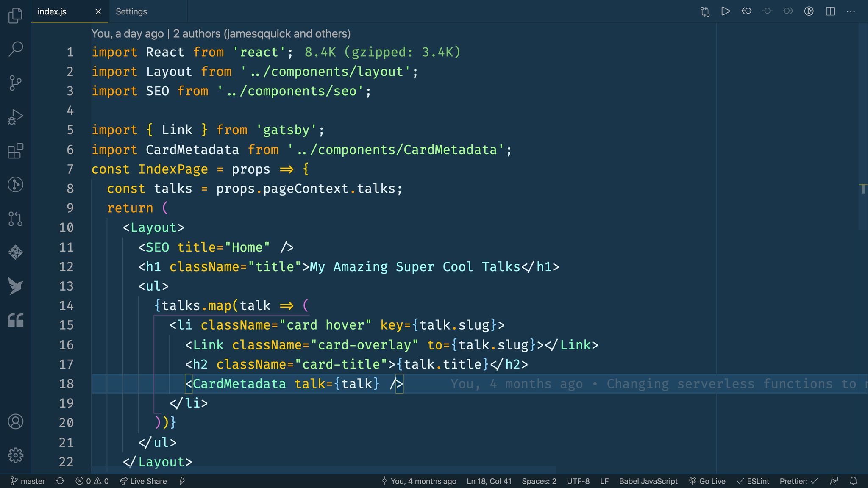This screenshot has width=868, height=488.
Task: Split the editor to the right
Action: pyautogui.click(x=830, y=11)
